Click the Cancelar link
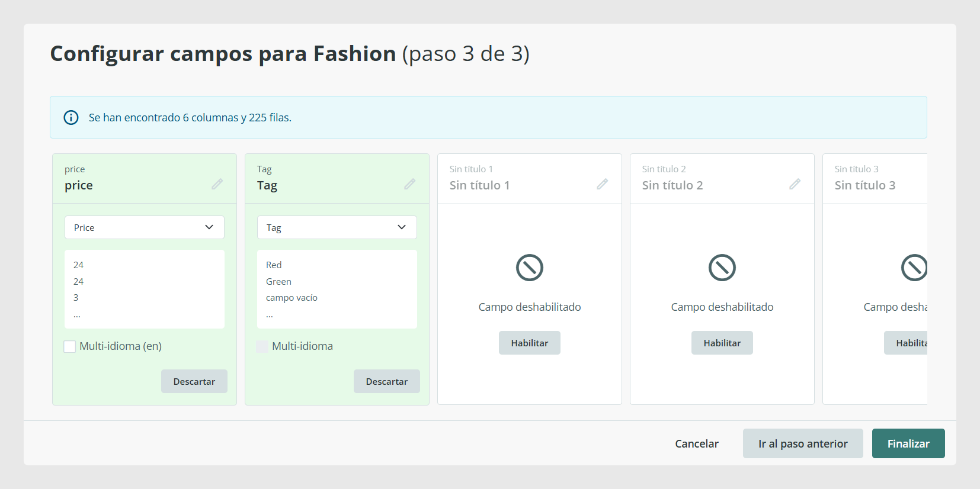The width and height of the screenshot is (980, 489). pyautogui.click(x=697, y=443)
